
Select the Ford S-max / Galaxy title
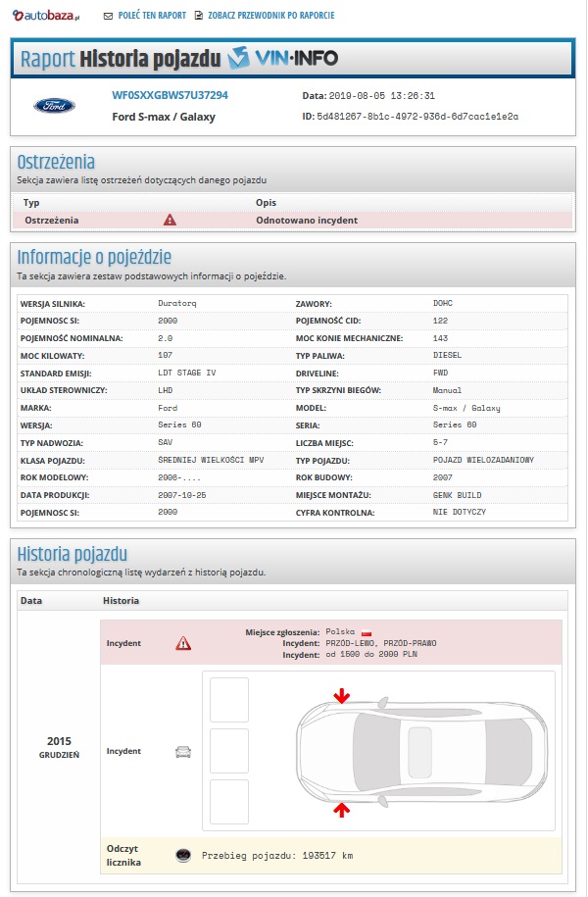coord(164,117)
